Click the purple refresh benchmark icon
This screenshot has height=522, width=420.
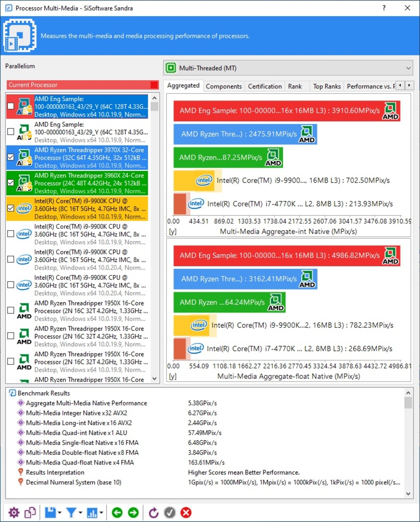point(154,513)
